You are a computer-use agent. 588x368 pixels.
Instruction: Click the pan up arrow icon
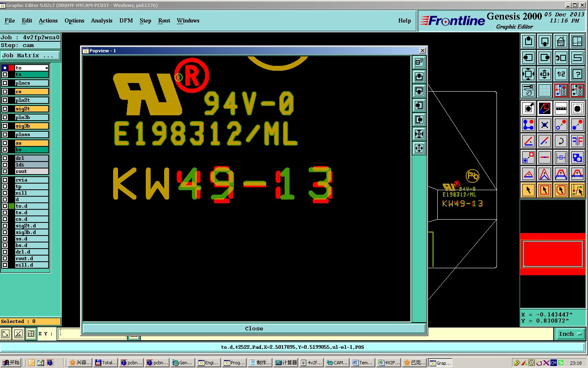(528, 41)
